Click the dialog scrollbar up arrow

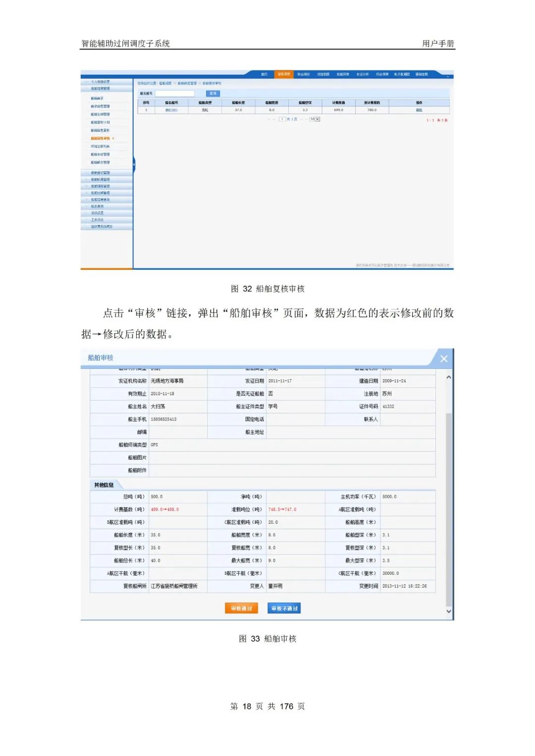[x=449, y=377]
